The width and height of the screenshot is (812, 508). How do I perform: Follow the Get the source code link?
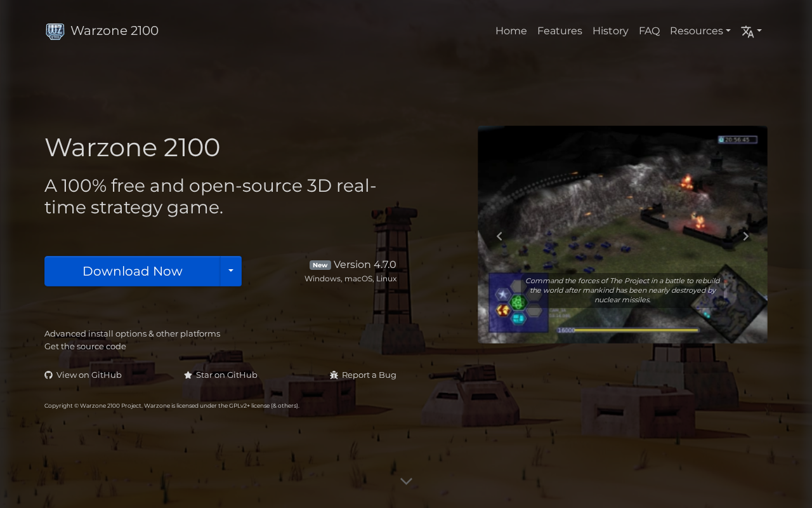coord(85,347)
